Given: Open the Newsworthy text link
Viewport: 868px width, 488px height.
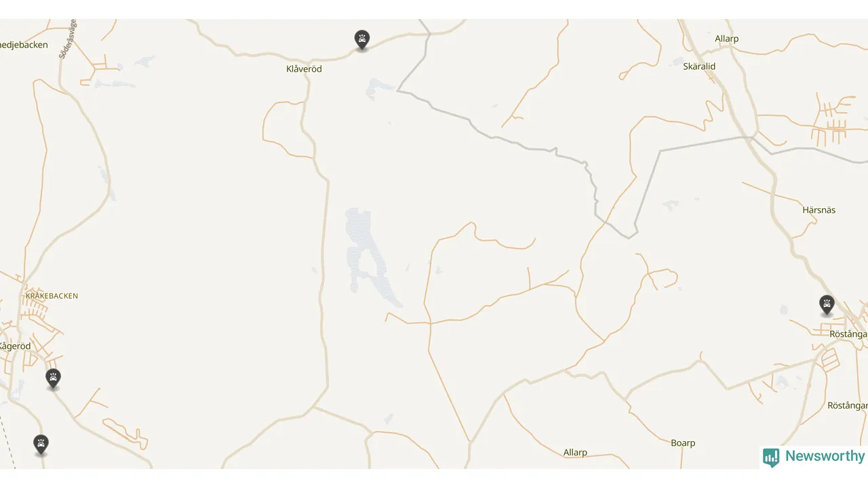Looking at the screenshot, I should point(825,456).
